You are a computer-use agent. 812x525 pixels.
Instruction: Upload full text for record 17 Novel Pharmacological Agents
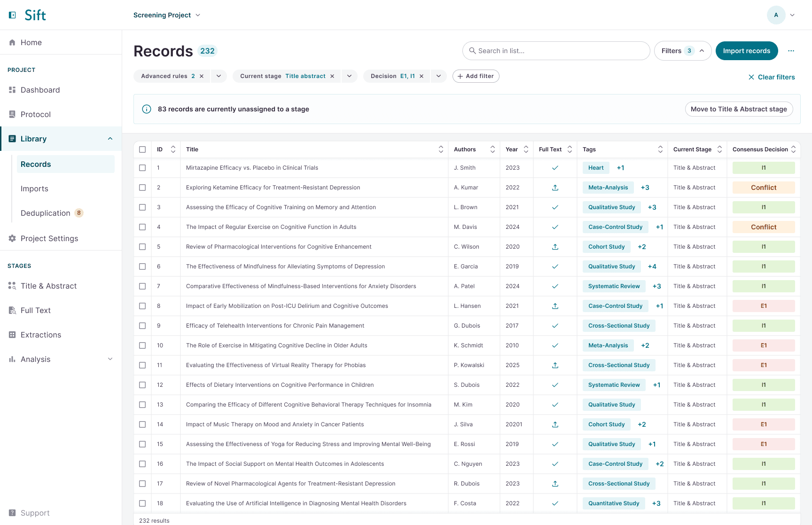555,484
